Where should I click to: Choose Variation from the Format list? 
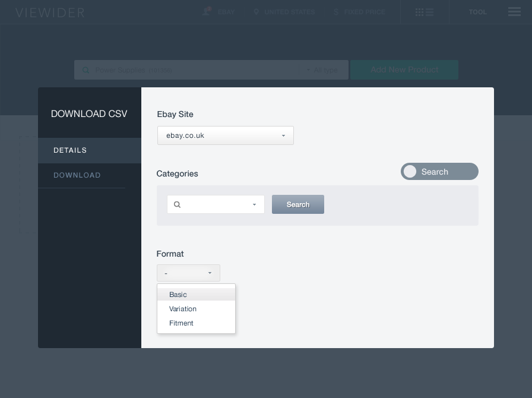coord(183,309)
